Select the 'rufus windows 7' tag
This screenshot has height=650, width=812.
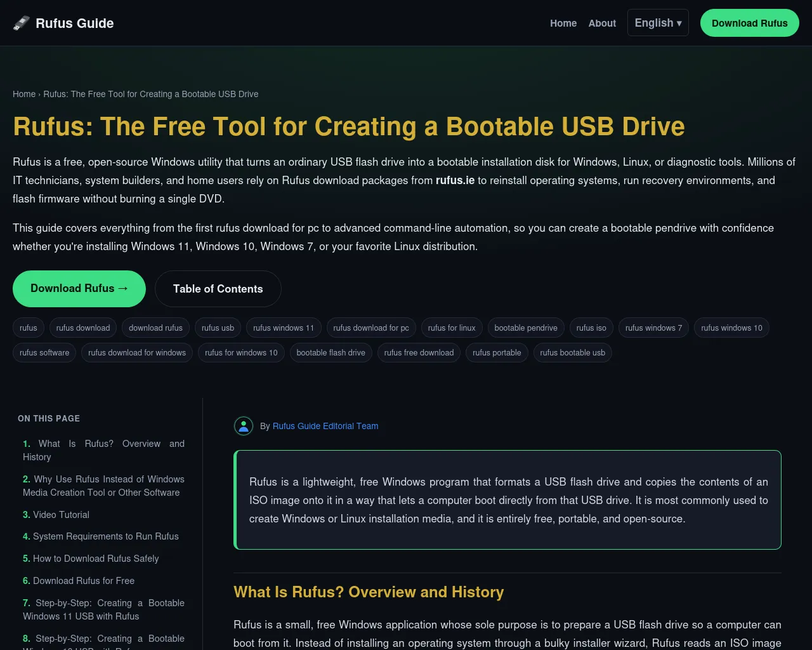click(x=653, y=328)
